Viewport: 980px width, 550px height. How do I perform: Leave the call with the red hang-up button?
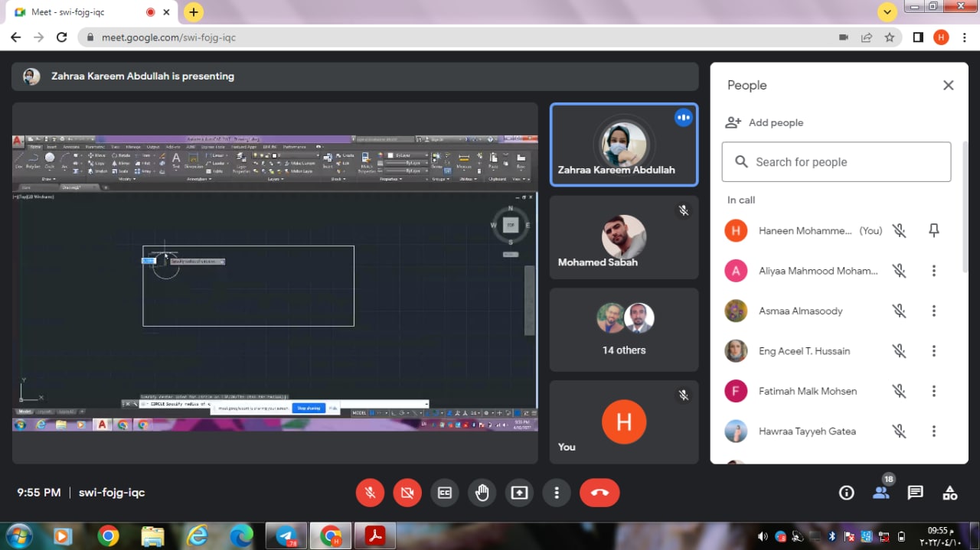click(x=599, y=493)
